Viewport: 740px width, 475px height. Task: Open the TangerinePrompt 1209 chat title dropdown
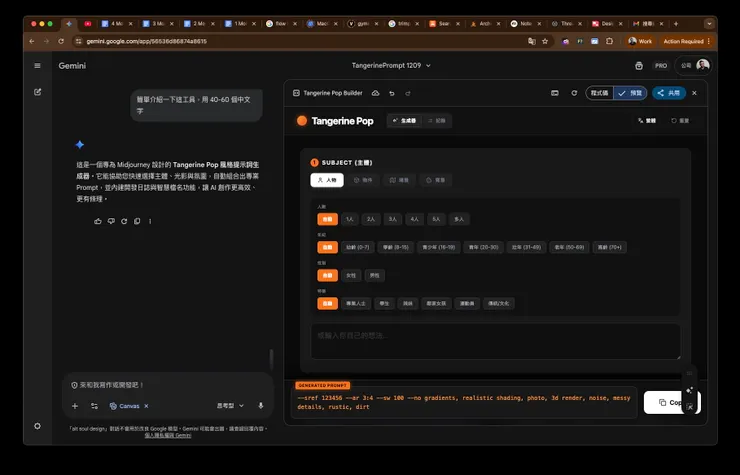pyautogui.click(x=391, y=66)
